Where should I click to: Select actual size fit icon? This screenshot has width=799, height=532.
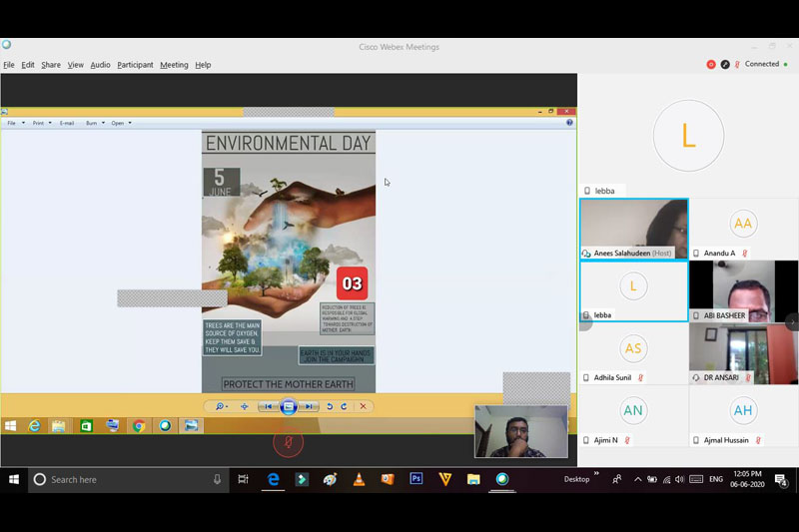pos(244,406)
